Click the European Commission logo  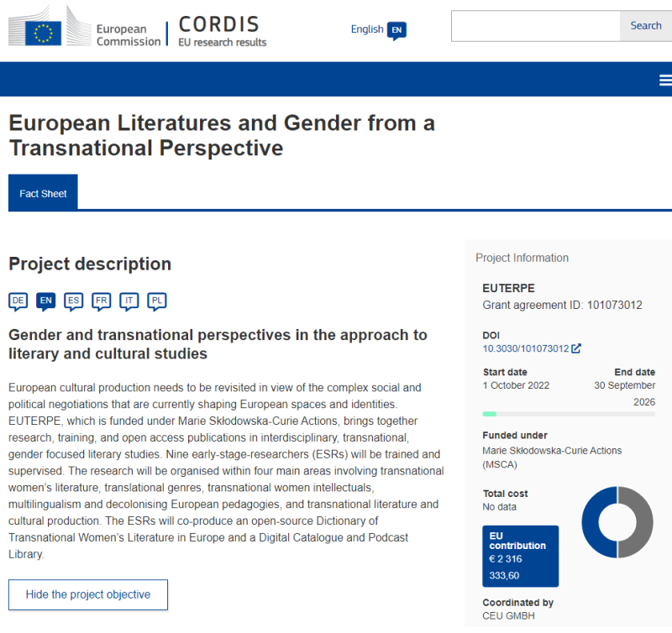tap(85, 29)
